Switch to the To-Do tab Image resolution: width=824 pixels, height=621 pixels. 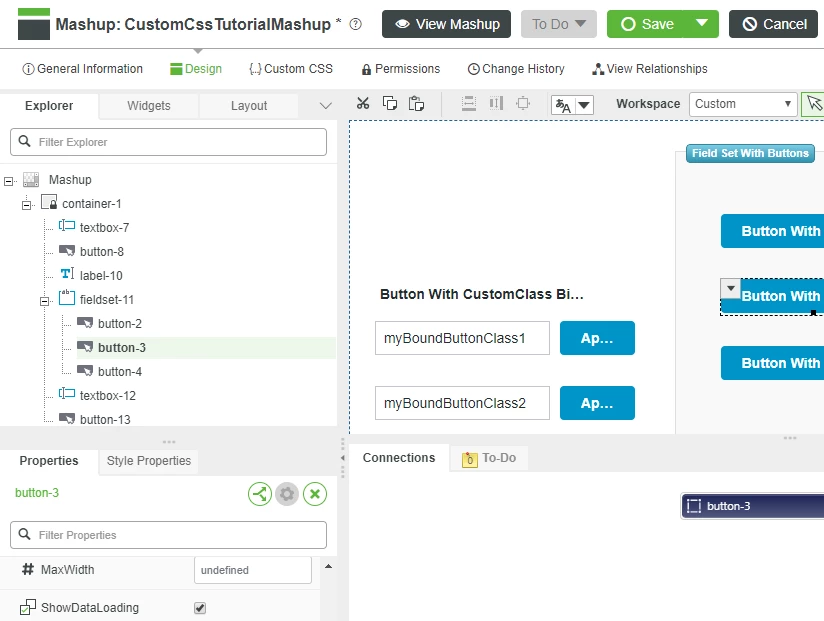pos(489,458)
